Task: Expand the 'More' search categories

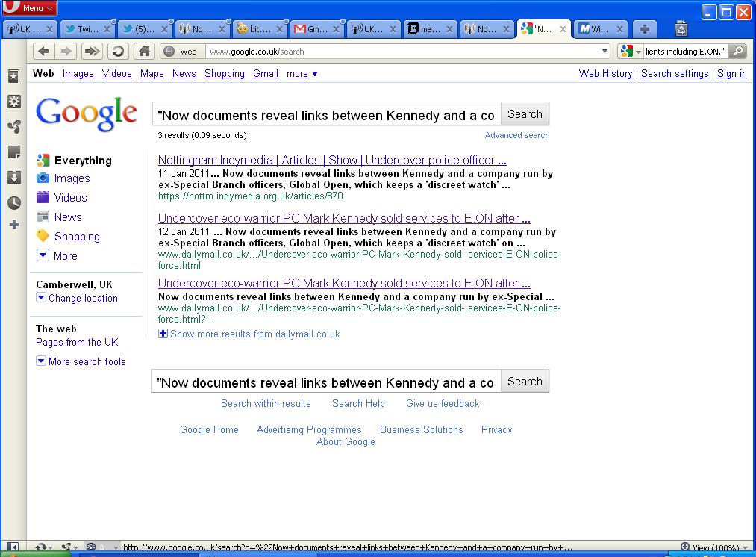Action: point(57,255)
